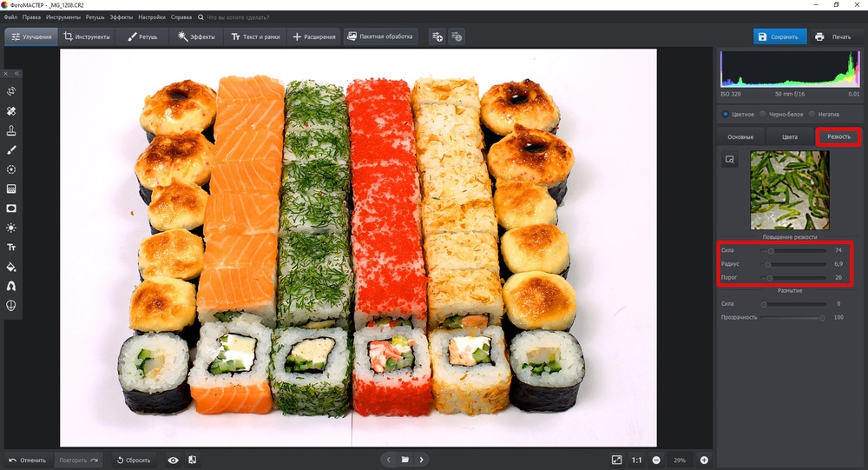Zoom out with the minus icon

click(x=656, y=460)
